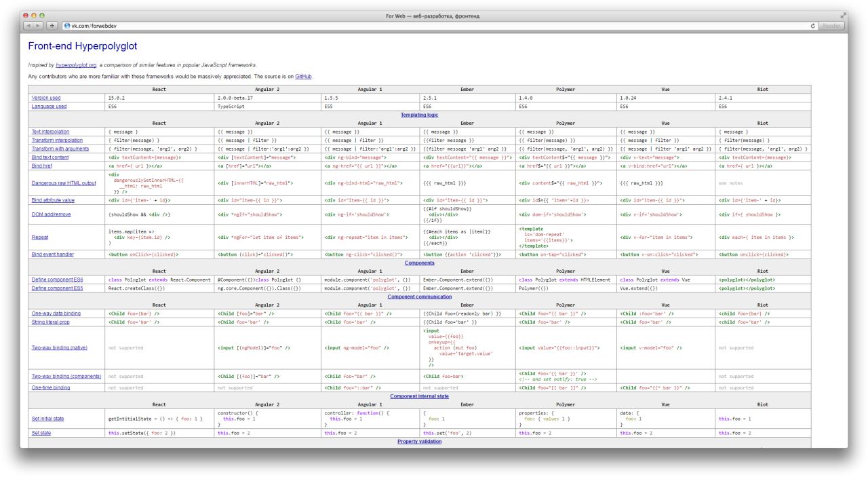
Task: Open the 'One-way data binding' link
Action: tap(58, 313)
